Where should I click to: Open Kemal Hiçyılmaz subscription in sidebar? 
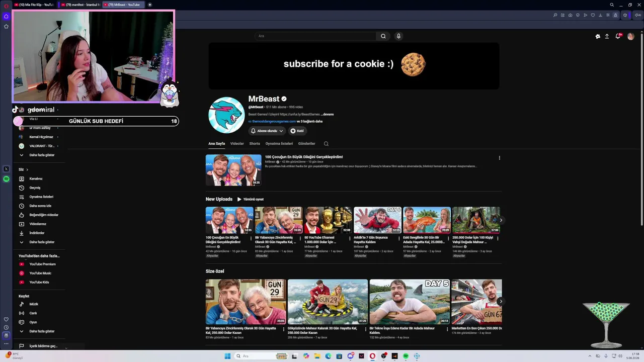click(x=41, y=137)
